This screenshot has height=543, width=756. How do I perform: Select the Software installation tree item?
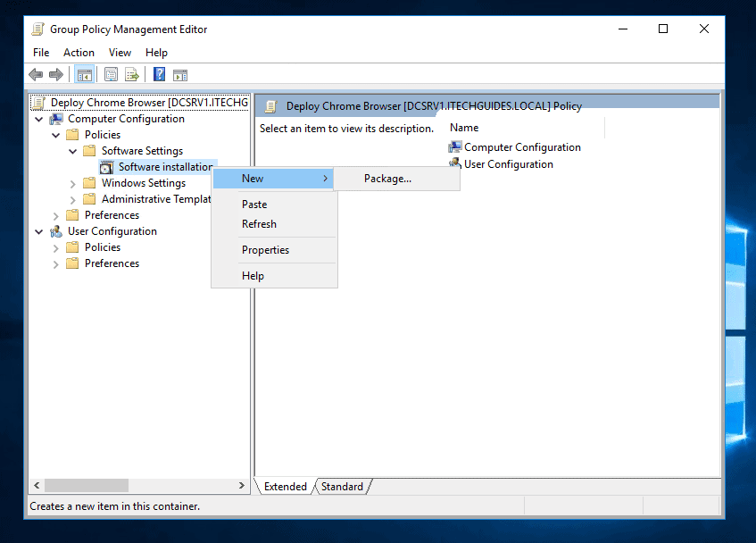pos(166,167)
